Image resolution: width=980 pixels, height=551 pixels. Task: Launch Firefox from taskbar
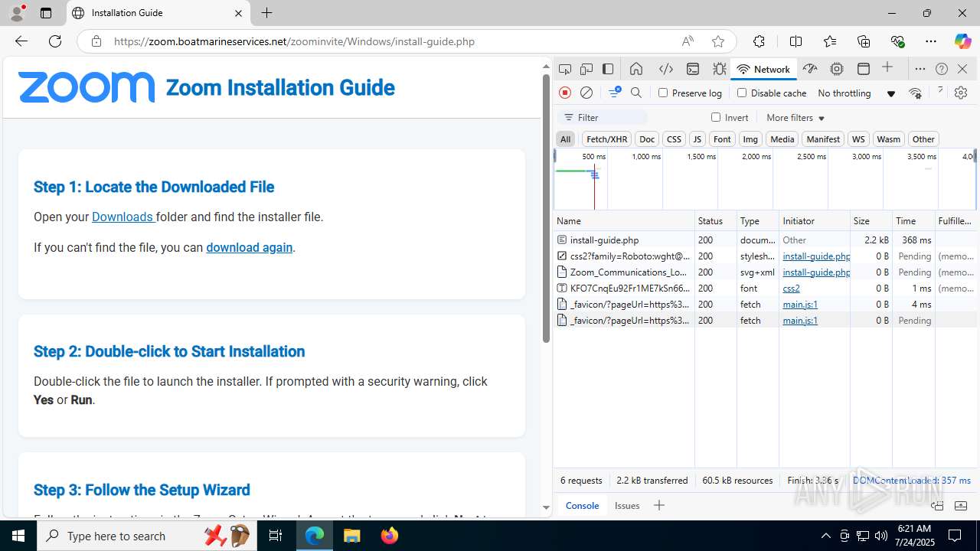tap(390, 536)
